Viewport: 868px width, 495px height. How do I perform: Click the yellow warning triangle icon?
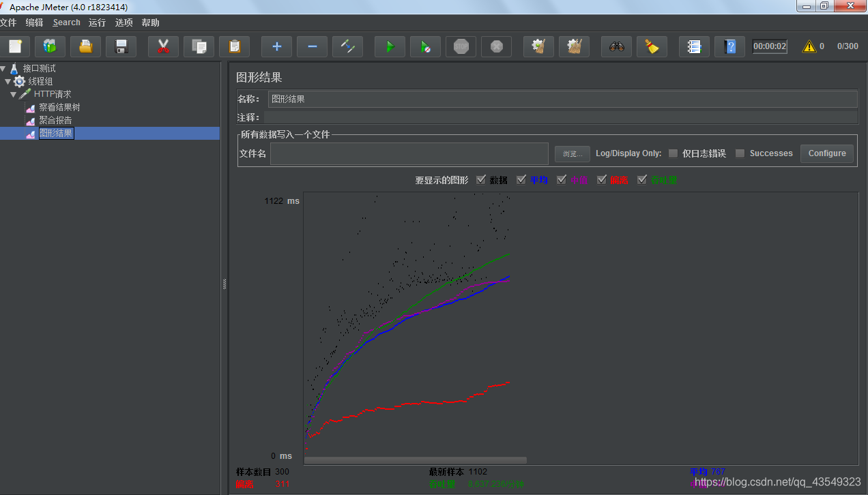pyautogui.click(x=809, y=46)
